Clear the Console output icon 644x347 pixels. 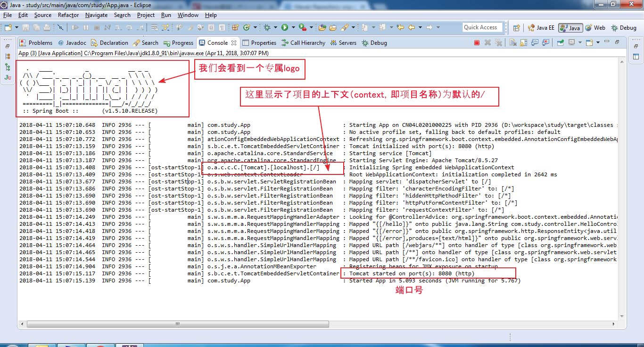click(513, 42)
